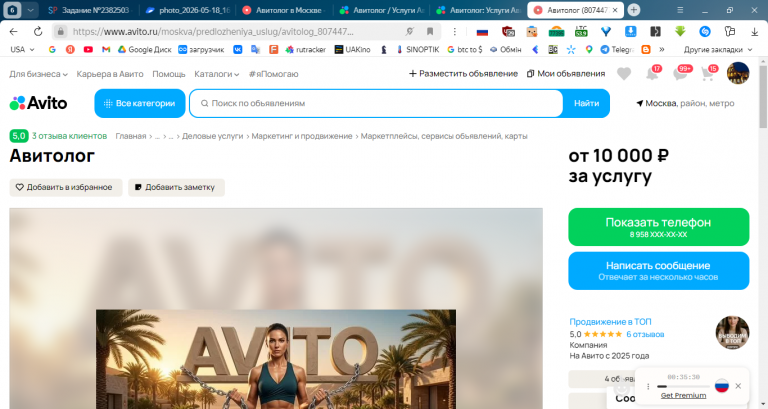
Task: Expand Другие закладки folder
Action: click(718, 49)
